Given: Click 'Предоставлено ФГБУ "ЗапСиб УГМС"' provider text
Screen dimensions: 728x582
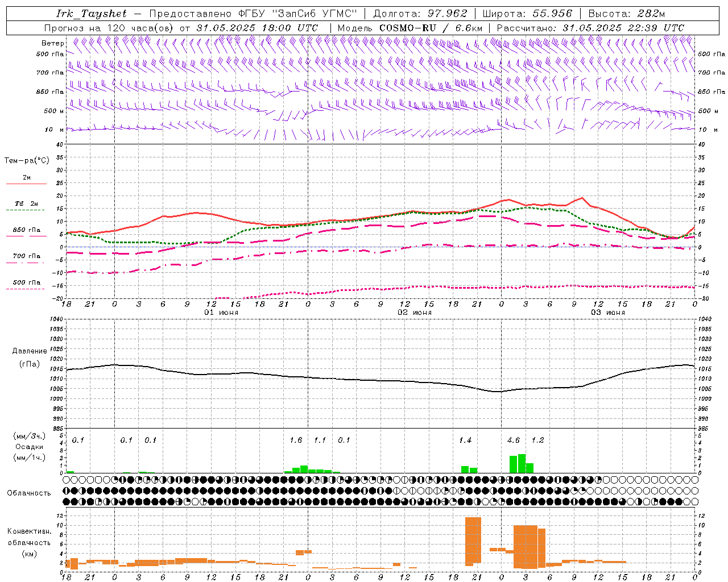Looking at the screenshot, I should (253, 14).
